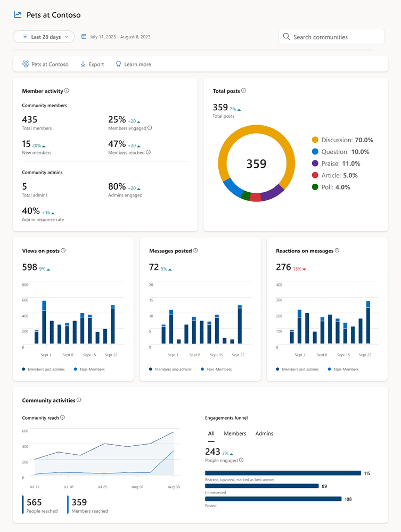Click the Export button
The width and height of the screenshot is (401, 532).
coord(92,64)
